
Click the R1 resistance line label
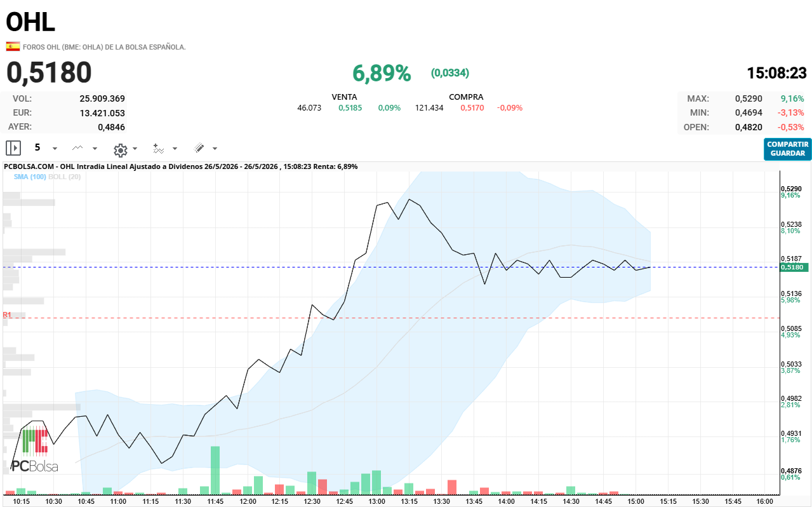tap(7, 314)
